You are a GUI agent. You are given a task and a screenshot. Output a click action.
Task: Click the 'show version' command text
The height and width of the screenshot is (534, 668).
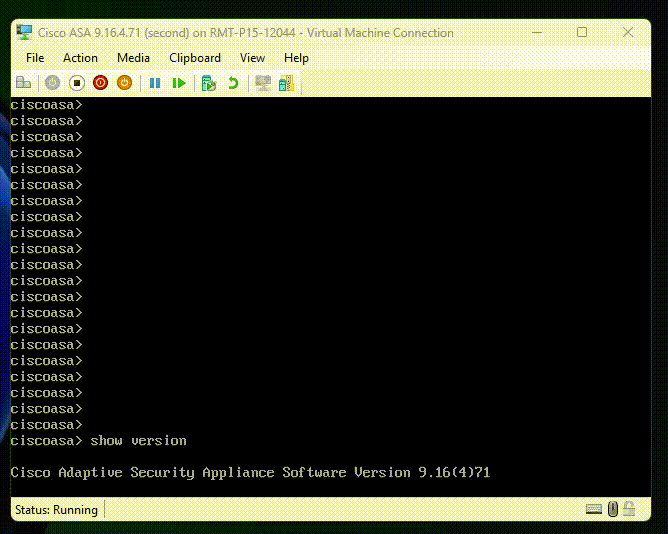[x=138, y=441]
